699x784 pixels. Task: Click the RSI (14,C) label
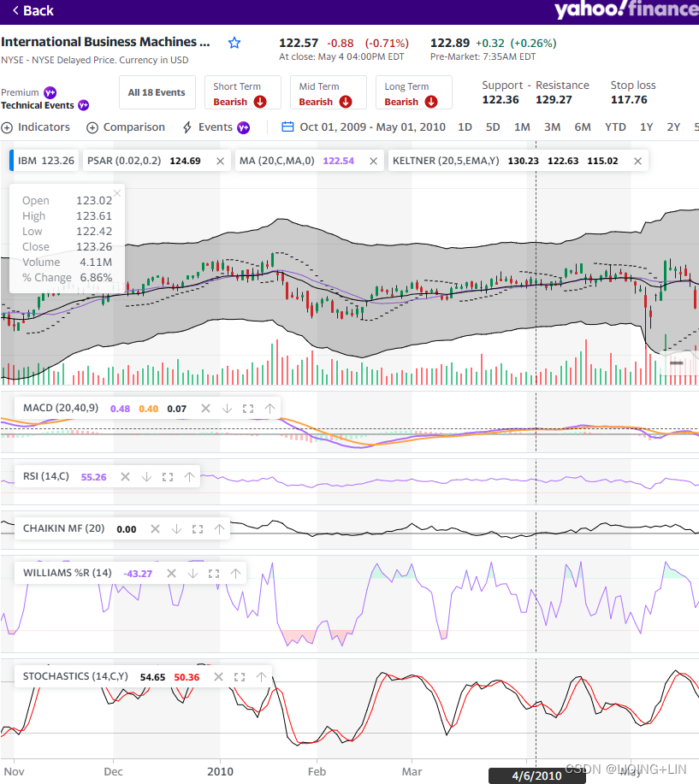(46, 476)
